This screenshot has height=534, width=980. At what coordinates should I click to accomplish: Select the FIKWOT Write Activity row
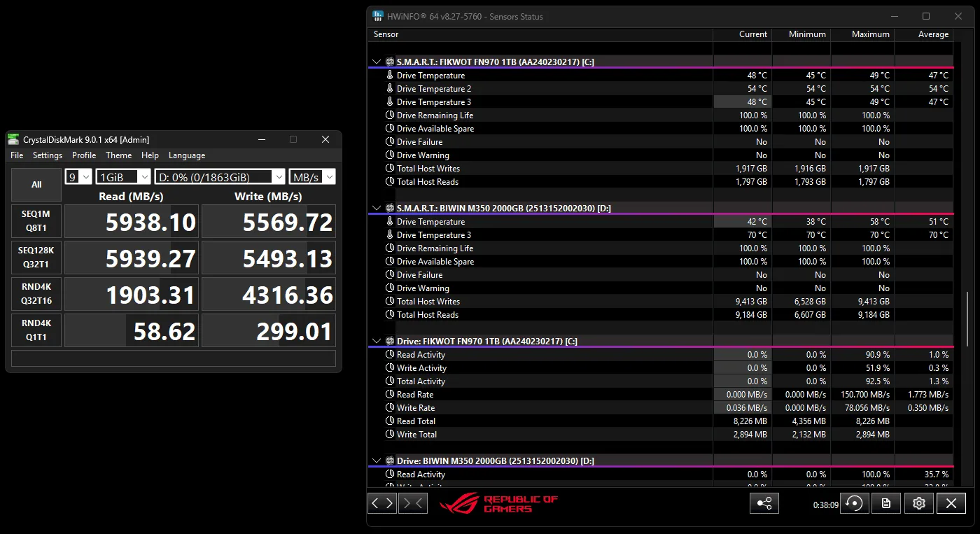[661, 368]
